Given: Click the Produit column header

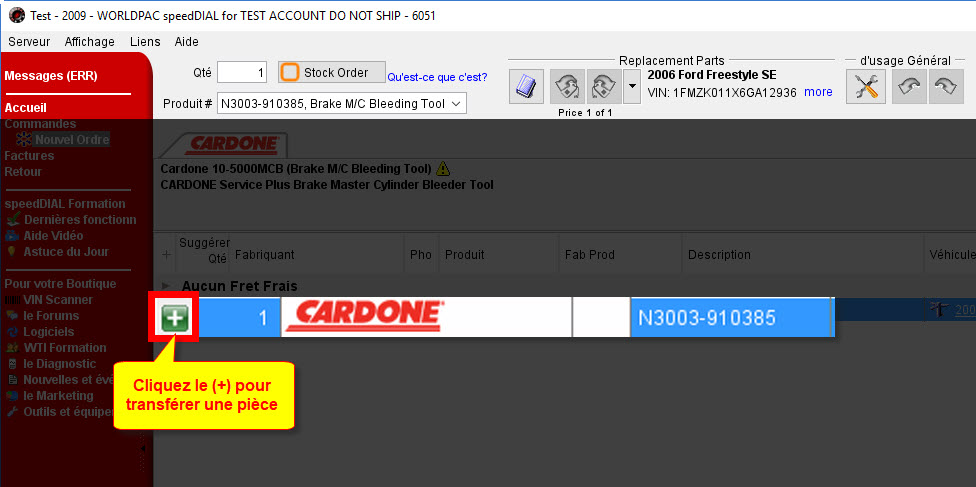Looking at the screenshot, I should [x=499, y=255].
